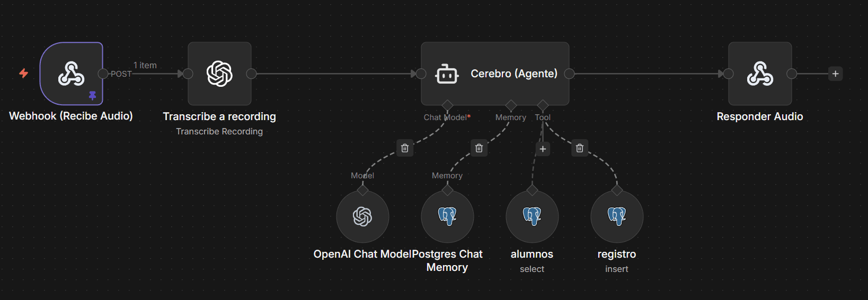Delete the Chat Model connection via trash icon
Viewport: 868px width, 300px height.
click(x=405, y=148)
